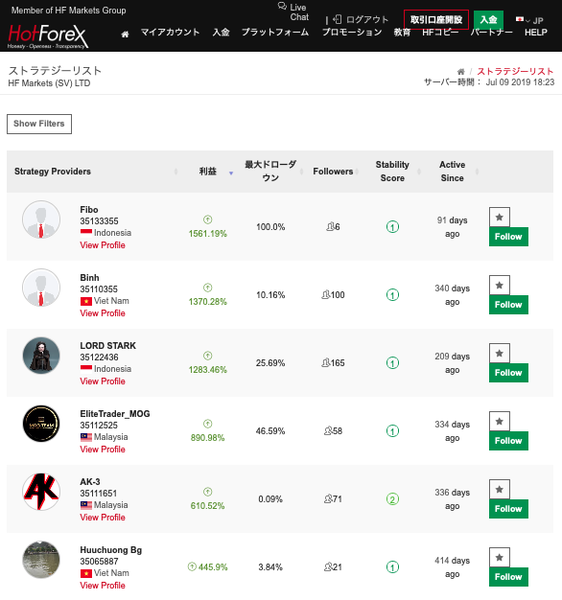
Task: Star the Binh strategy provider
Action: [x=499, y=285]
